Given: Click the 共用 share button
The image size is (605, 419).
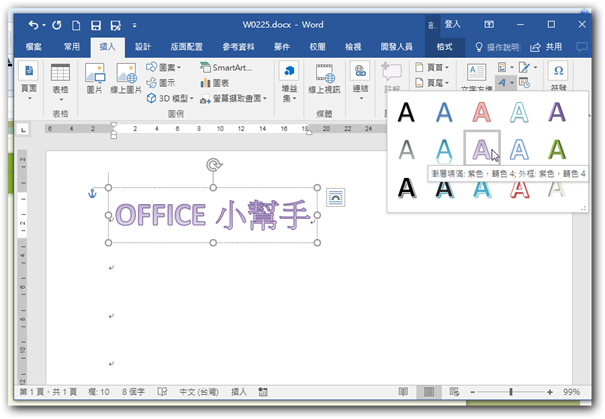Looking at the screenshot, I should coord(546,47).
